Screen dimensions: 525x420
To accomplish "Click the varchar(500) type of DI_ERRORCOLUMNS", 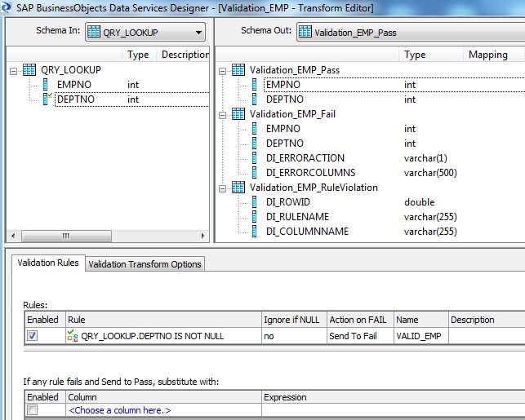I will (x=430, y=173).
